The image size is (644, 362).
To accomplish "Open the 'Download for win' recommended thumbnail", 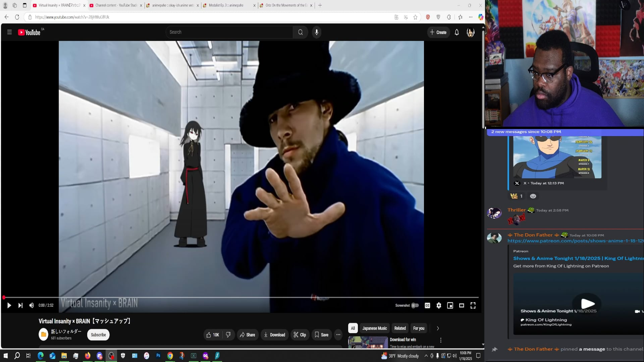I will pos(368,342).
